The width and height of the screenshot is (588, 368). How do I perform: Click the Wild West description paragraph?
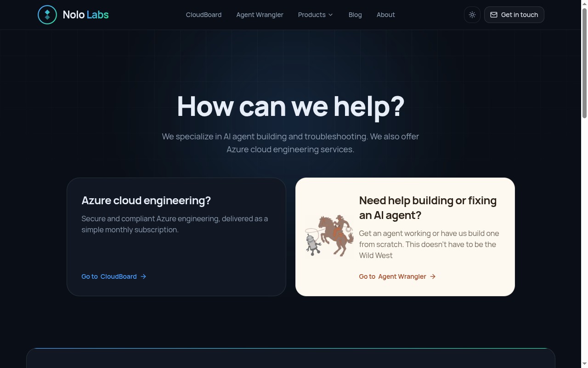pyautogui.click(x=429, y=244)
